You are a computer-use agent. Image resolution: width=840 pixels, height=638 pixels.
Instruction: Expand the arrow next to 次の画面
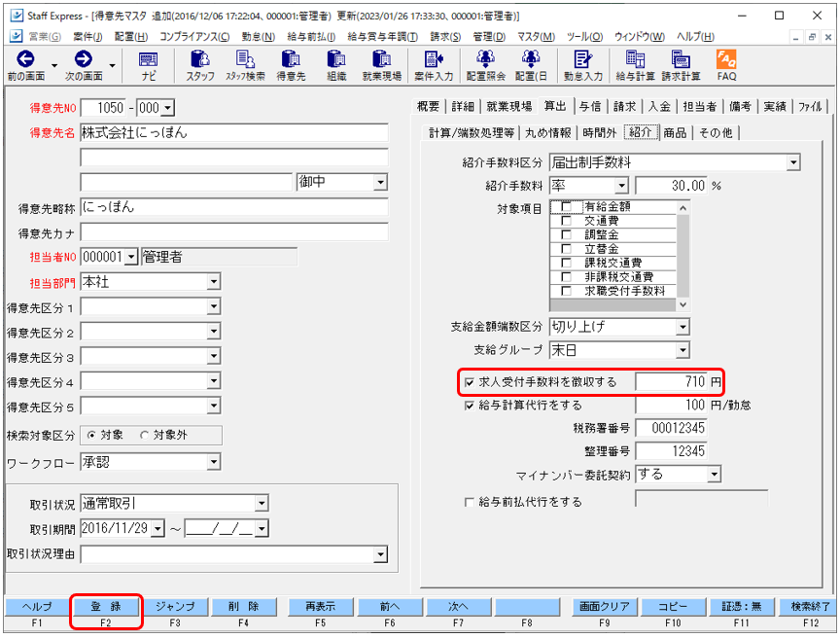(x=112, y=66)
